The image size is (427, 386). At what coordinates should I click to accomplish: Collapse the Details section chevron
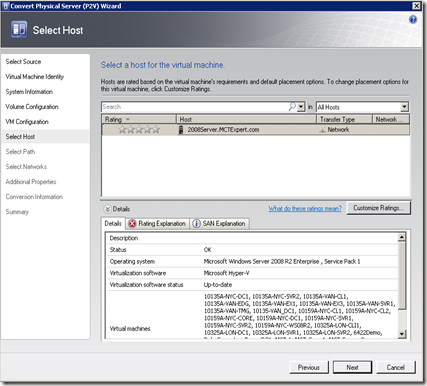coord(107,209)
